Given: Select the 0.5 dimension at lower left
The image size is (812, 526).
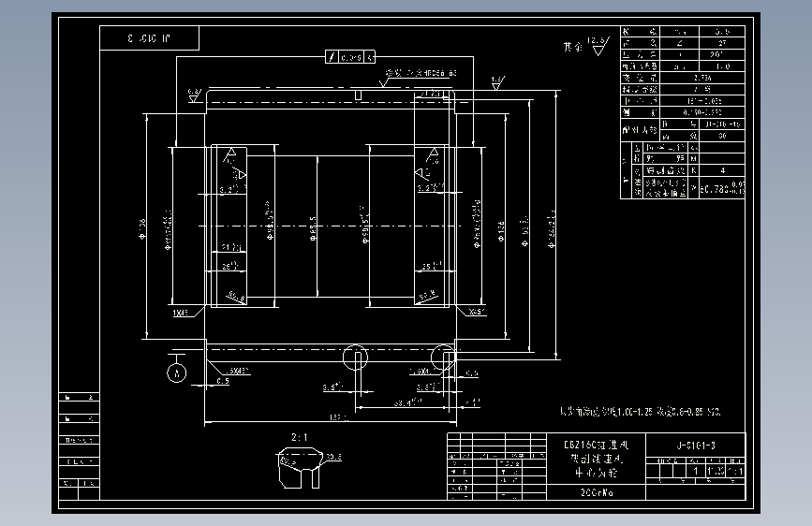Looking at the screenshot, I should click(x=223, y=381).
